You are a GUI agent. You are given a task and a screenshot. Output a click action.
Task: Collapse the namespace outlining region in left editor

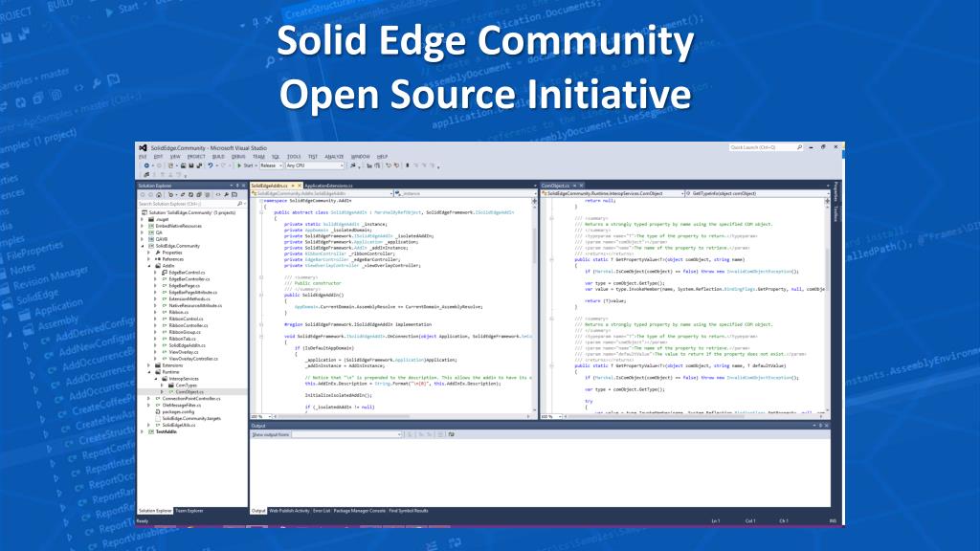[261, 201]
